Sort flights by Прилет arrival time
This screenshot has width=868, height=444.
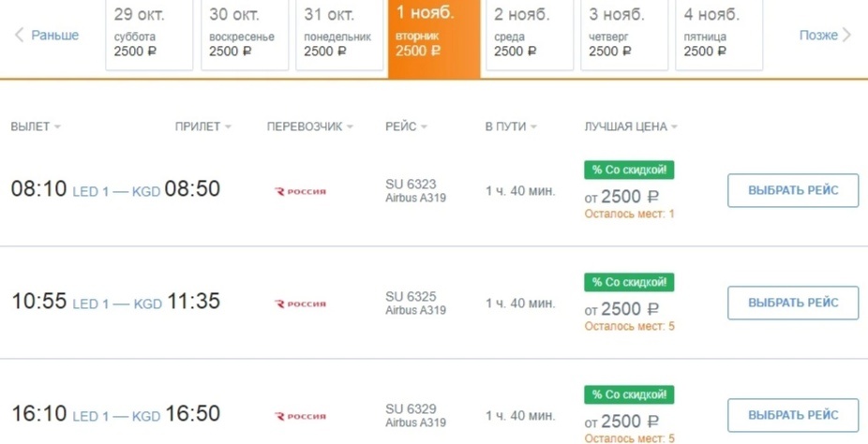tap(202, 126)
